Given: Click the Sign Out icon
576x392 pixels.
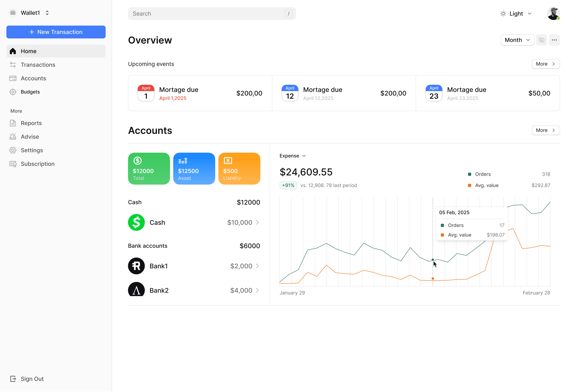Looking at the screenshot, I should click(13, 379).
